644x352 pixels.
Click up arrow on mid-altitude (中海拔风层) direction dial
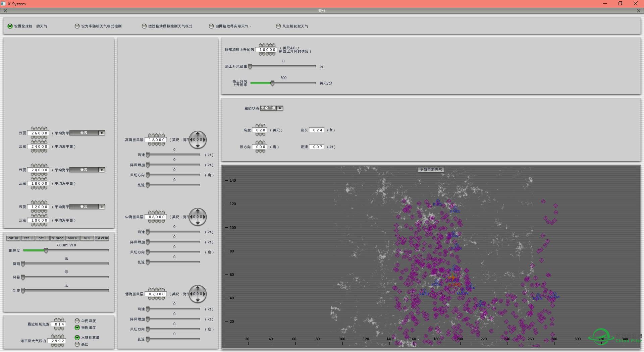click(x=198, y=211)
